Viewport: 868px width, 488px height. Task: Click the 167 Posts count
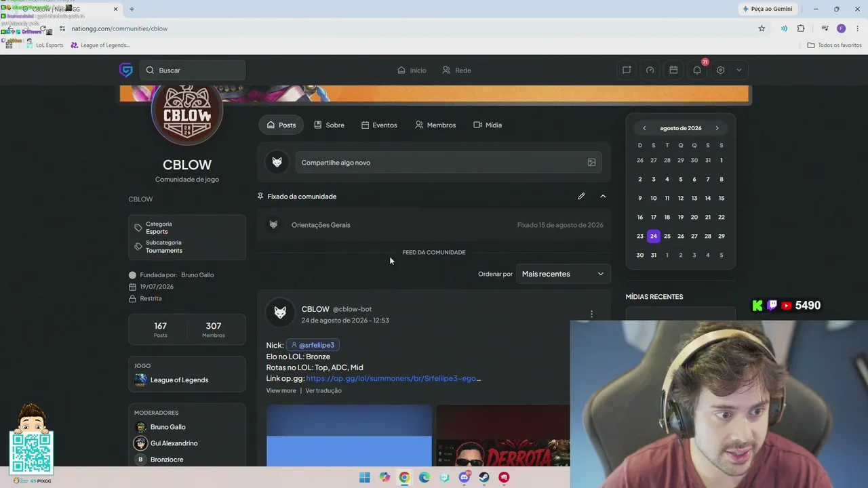160,329
